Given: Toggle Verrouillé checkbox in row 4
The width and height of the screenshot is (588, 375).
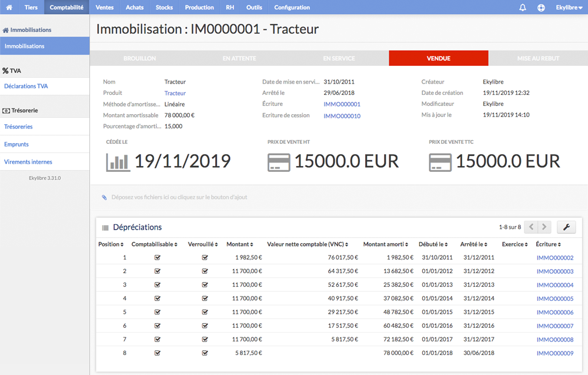Looking at the screenshot, I should coord(205,298).
